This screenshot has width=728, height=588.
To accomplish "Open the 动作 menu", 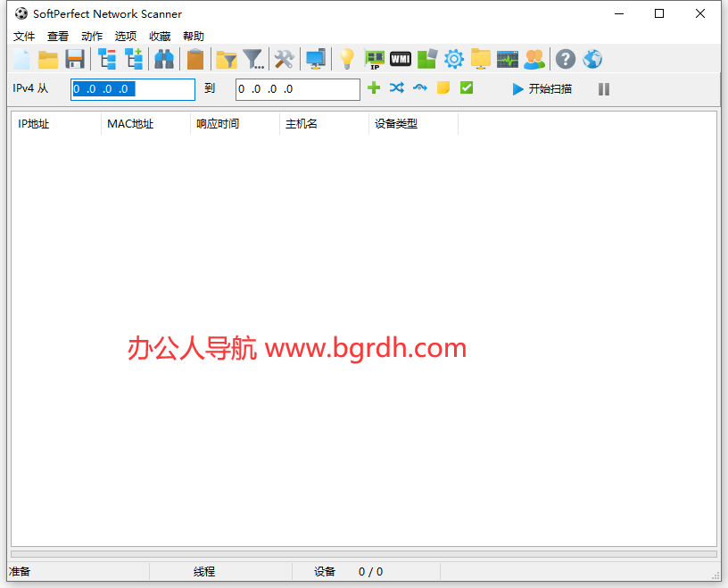I will pyautogui.click(x=92, y=37).
